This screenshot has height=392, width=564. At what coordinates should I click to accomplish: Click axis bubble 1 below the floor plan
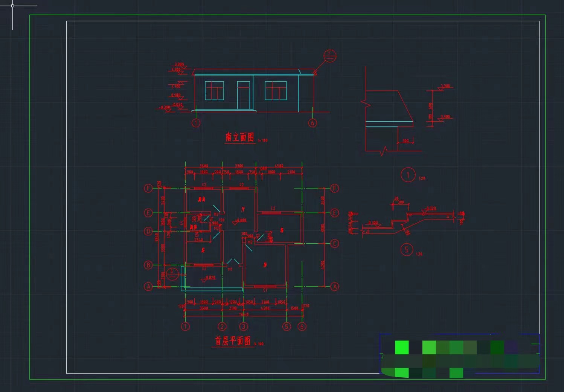tap(185, 326)
